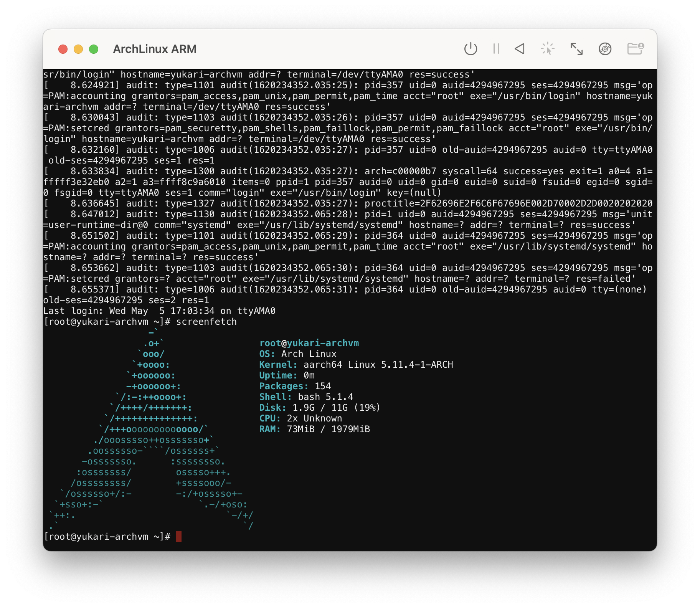Open the shared folder icon
The width and height of the screenshot is (700, 608).
point(636,49)
